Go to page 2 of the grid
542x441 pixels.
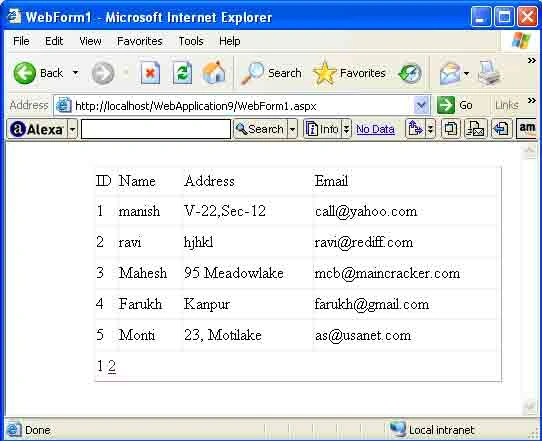(x=112, y=366)
